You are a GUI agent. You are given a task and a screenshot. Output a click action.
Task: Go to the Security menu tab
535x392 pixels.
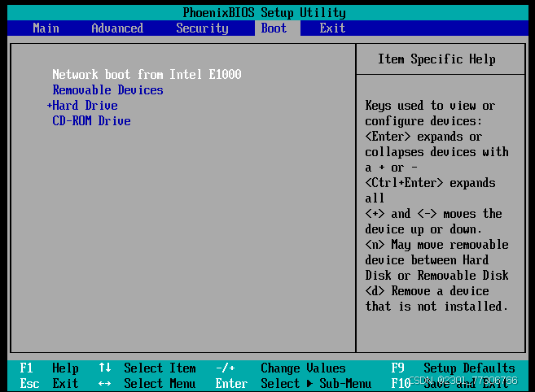pyautogui.click(x=202, y=28)
